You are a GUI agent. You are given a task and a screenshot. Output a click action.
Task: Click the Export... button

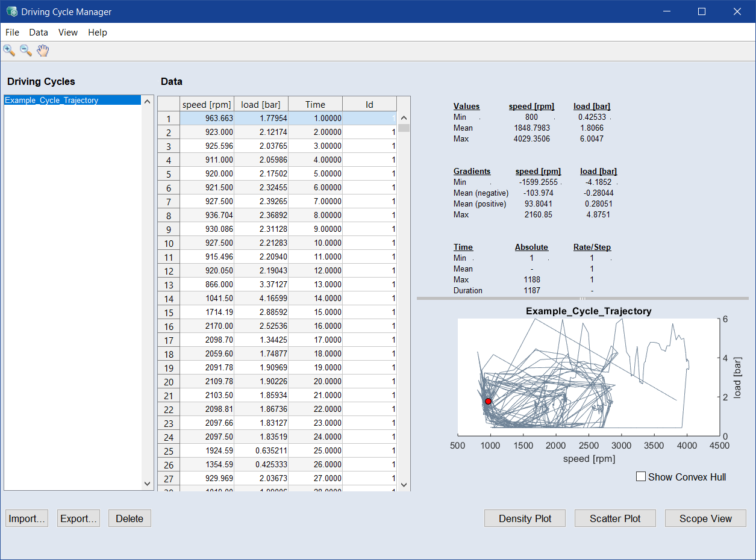pos(78,518)
